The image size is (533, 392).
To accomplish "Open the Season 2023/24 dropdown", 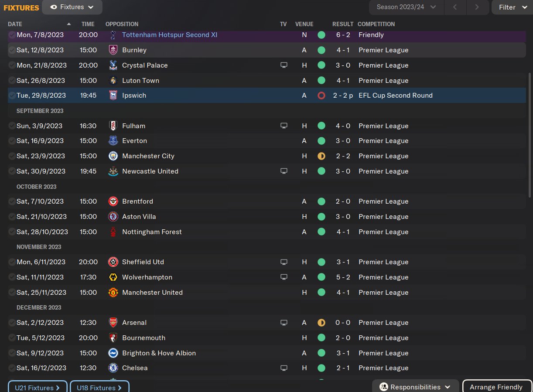I will click(x=406, y=7).
